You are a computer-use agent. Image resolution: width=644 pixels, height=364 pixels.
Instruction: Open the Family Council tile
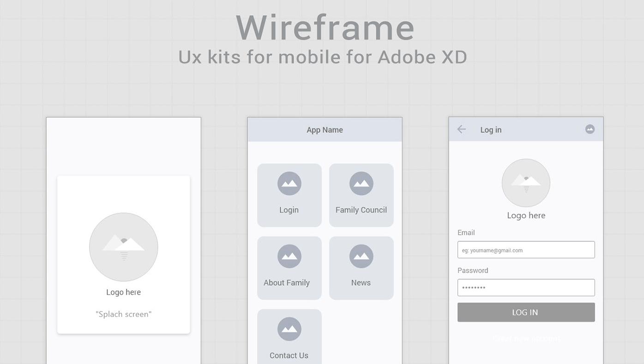click(x=361, y=195)
